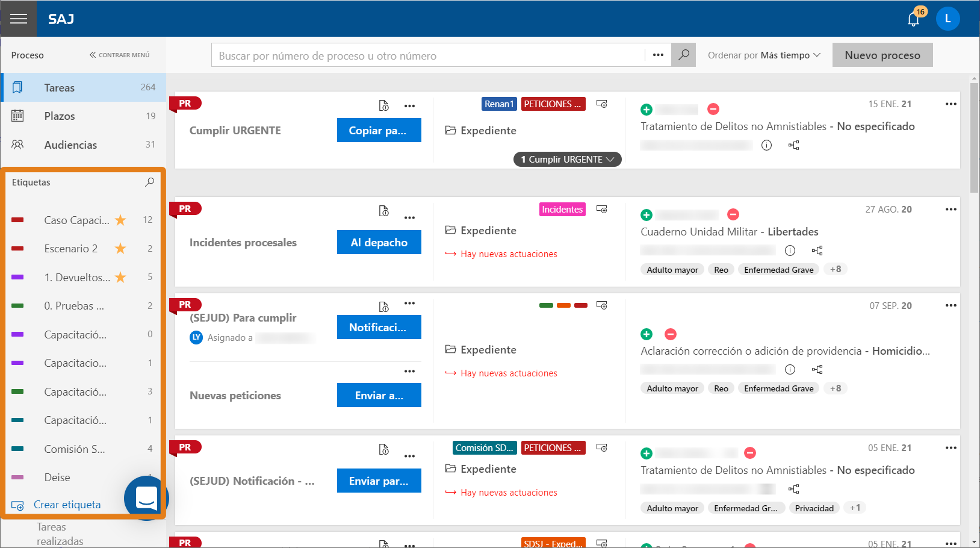
Task: Open process menu ellipsis dated 27 AGO. 20
Action: click(951, 210)
